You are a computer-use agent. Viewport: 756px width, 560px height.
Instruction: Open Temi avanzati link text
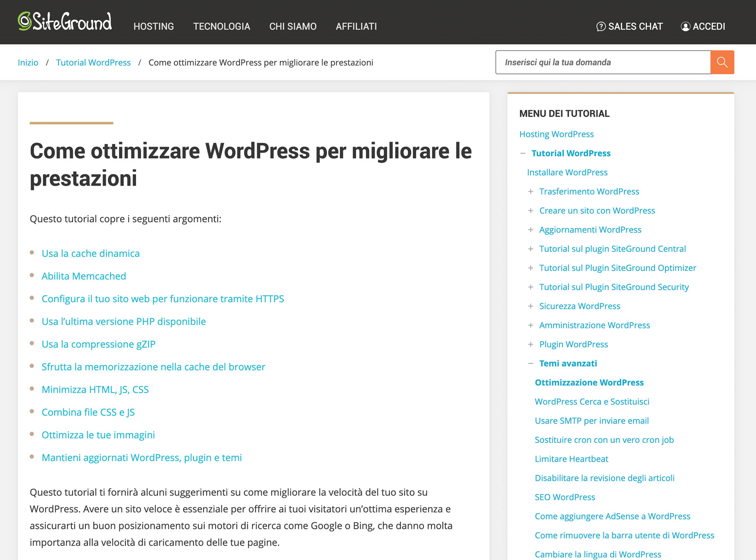point(568,364)
